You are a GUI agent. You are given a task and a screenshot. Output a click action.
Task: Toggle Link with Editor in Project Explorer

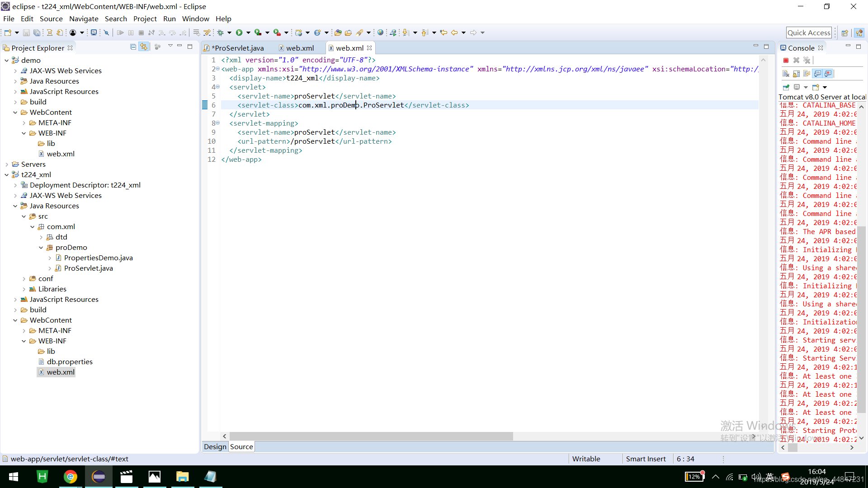click(x=144, y=47)
